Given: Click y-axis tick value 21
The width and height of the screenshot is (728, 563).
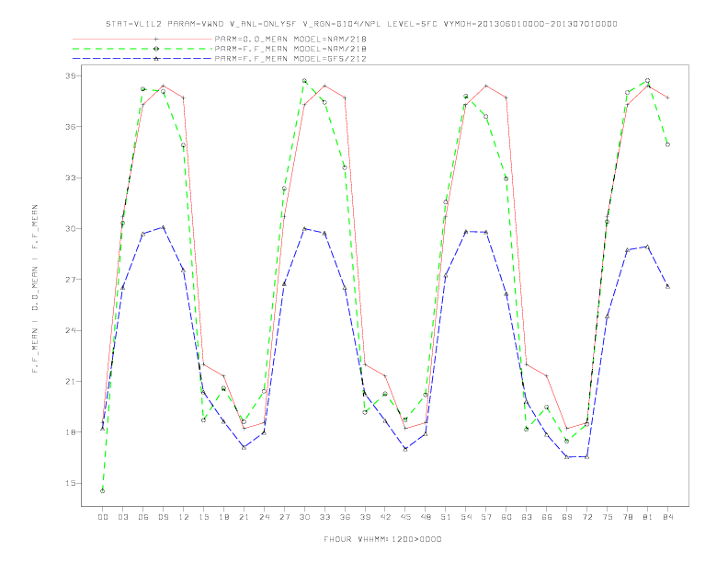Looking at the screenshot, I should (x=71, y=382).
